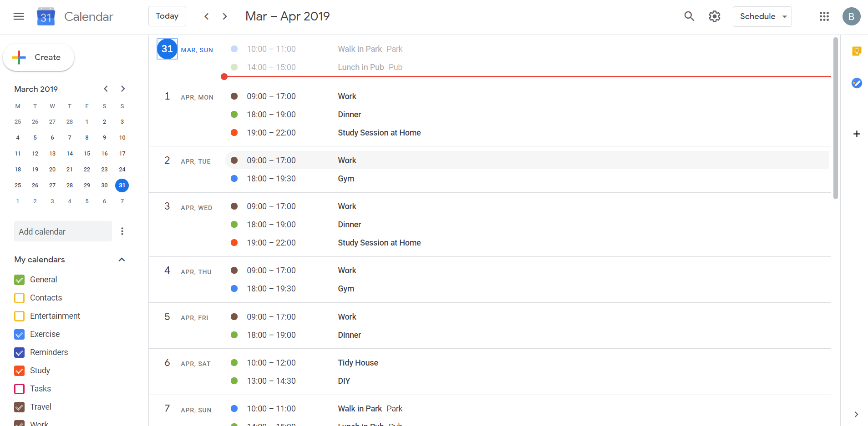Toggle the Reminders calendar checkbox

19,352
